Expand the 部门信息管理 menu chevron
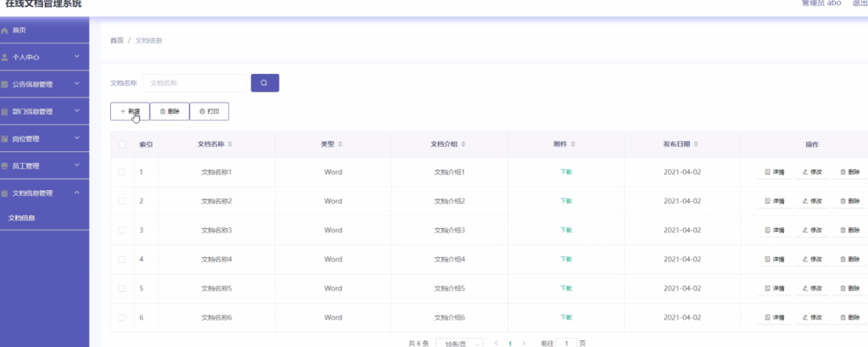Screen dimensions: 868x347 click(77, 111)
